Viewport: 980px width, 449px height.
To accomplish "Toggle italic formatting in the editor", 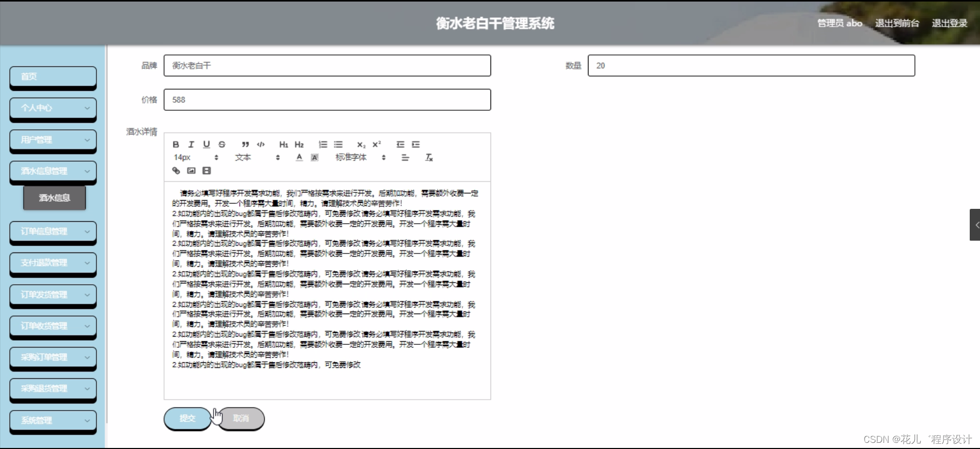I will pyautogui.click(x=191, y=145).
